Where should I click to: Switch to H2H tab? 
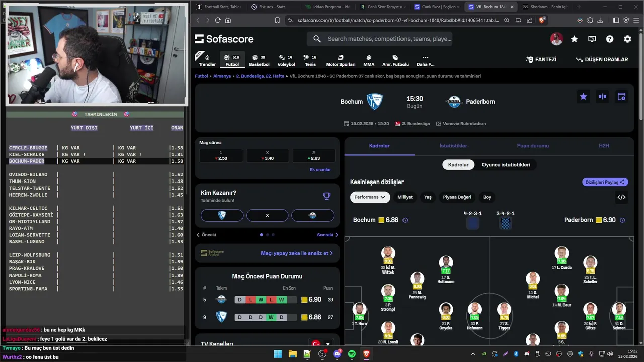click(x=604, y=146)
